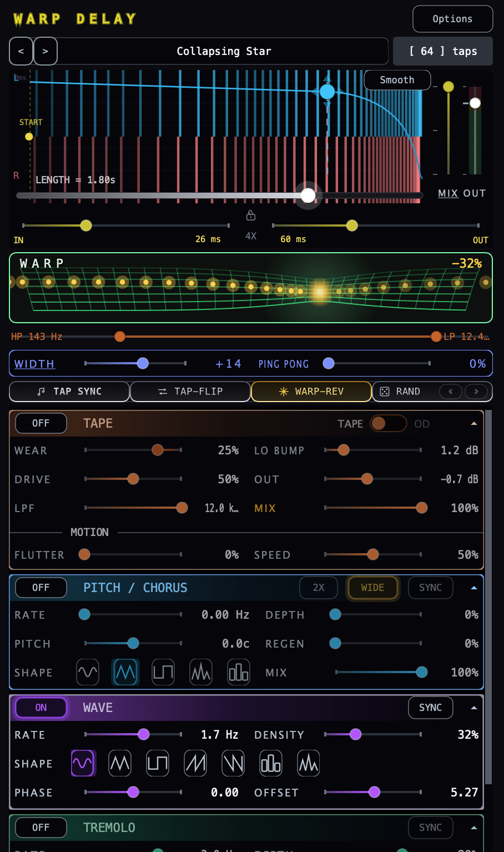Click the MIX label under meters
504x852 pixels.
448,193
